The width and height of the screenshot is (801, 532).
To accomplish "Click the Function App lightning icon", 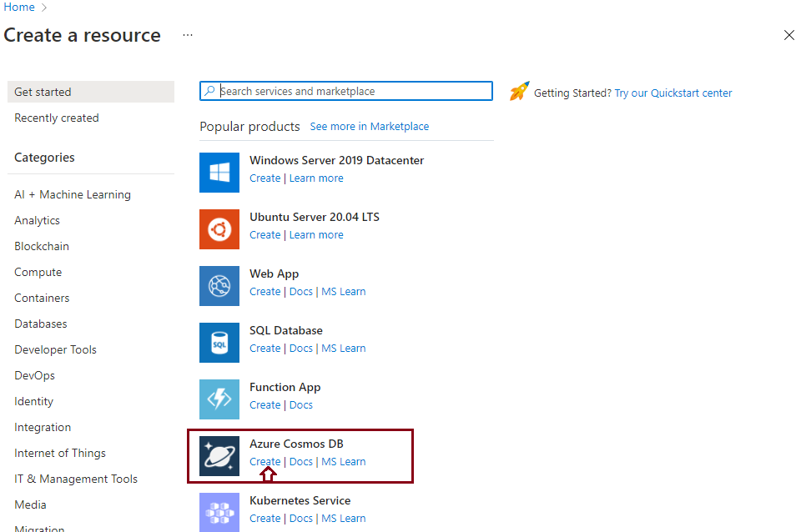I will (x=219, y=399).
